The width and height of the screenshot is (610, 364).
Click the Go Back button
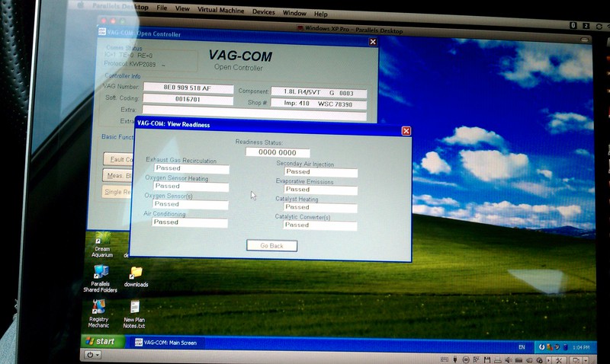[271, 245]
